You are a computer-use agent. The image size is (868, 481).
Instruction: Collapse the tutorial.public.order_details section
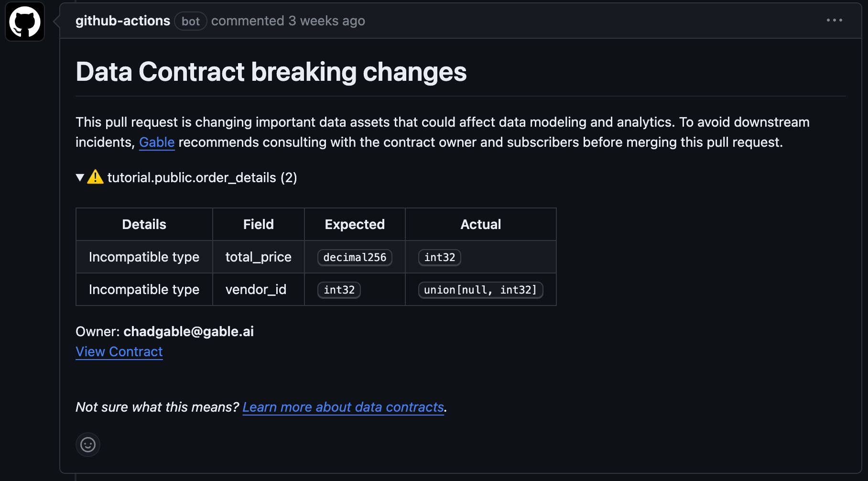tap(80, 178)
